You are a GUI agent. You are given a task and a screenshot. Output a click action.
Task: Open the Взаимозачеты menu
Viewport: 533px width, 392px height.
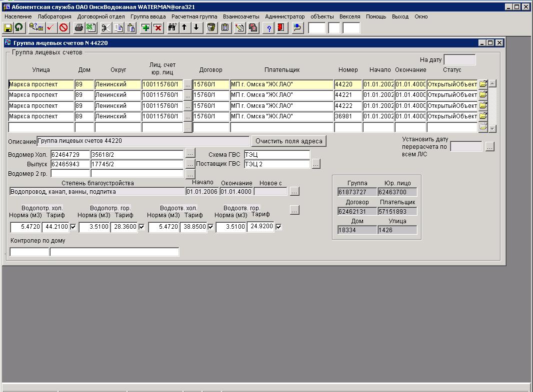click(x=241, y=16)
